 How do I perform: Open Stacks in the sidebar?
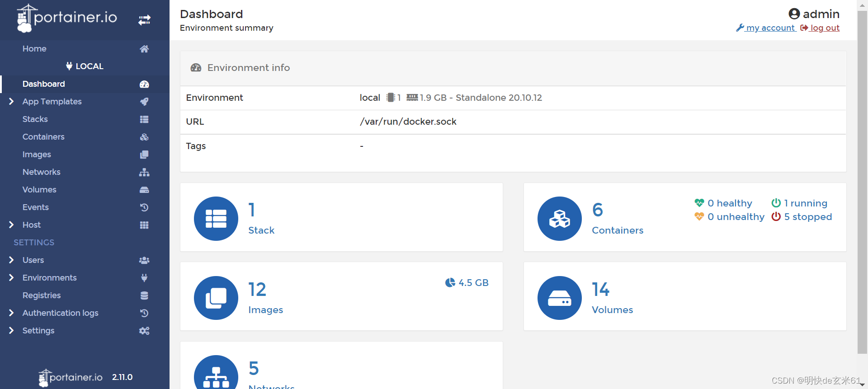point(35,119)
